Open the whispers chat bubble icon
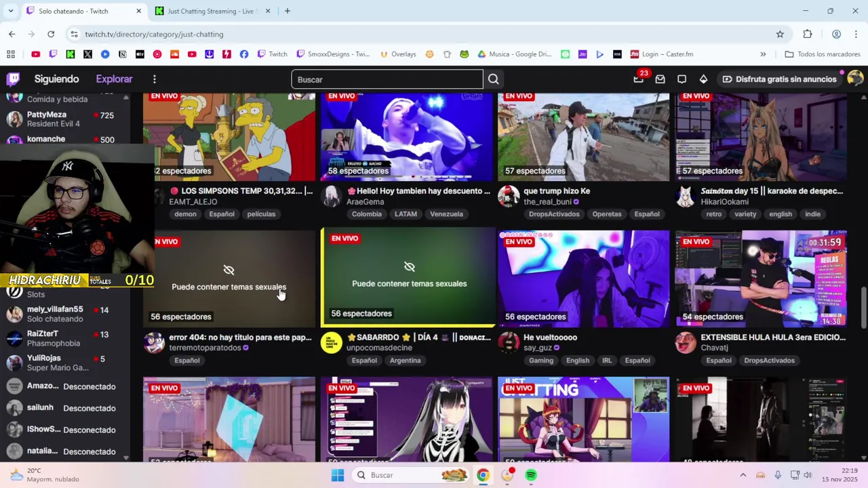This screenshot has width=868, height=488. click(x=682, y=79)
